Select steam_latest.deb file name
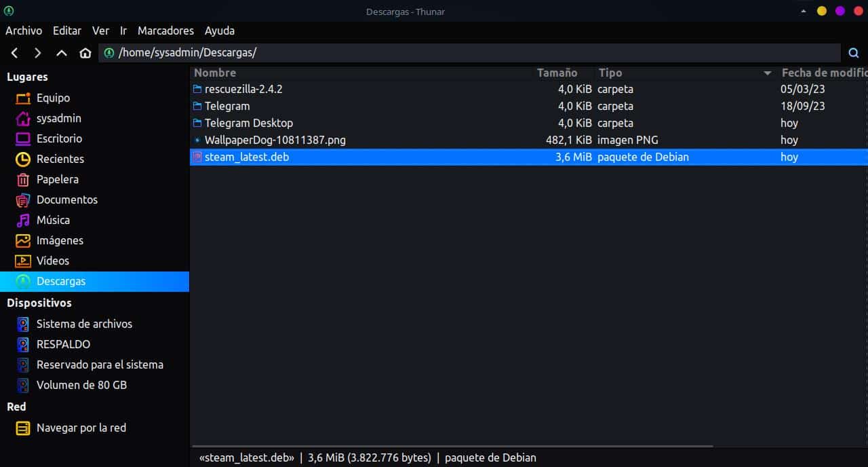The image size is (868, 467). point(247,157)
